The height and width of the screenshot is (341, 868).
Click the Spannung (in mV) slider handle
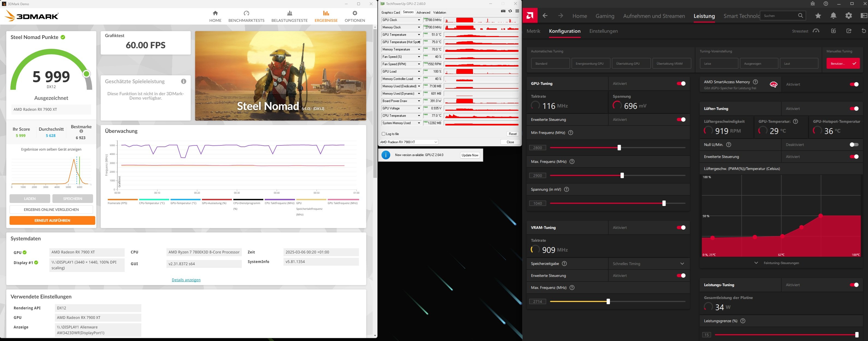[664, 204]
